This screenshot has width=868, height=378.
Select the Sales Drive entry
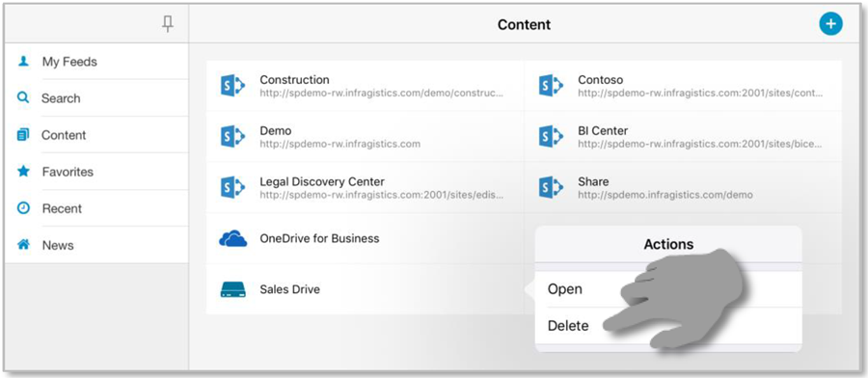point(366,289)
